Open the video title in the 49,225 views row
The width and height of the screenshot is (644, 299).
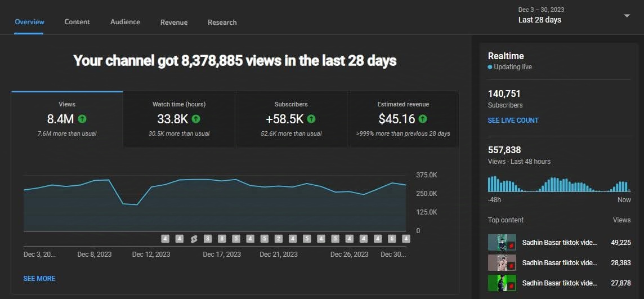[560, 242]
